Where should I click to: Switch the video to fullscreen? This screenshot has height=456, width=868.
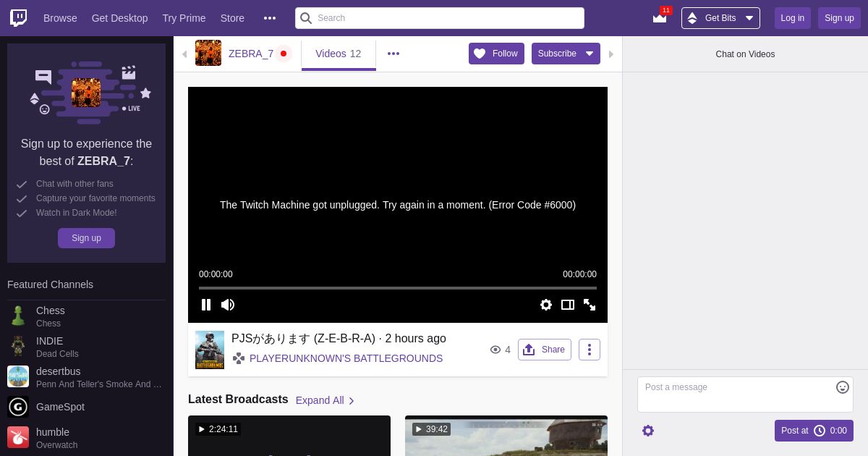[x=590, y=305]
